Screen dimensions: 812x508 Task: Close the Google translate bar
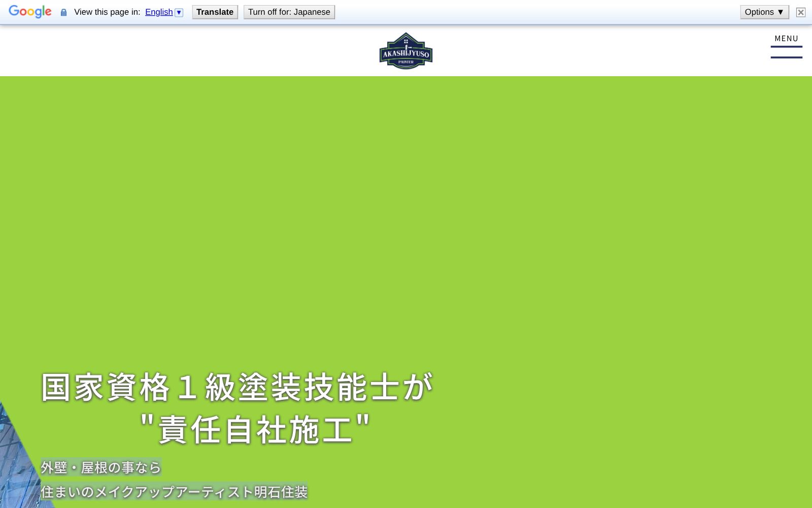[x=801, y=12]
